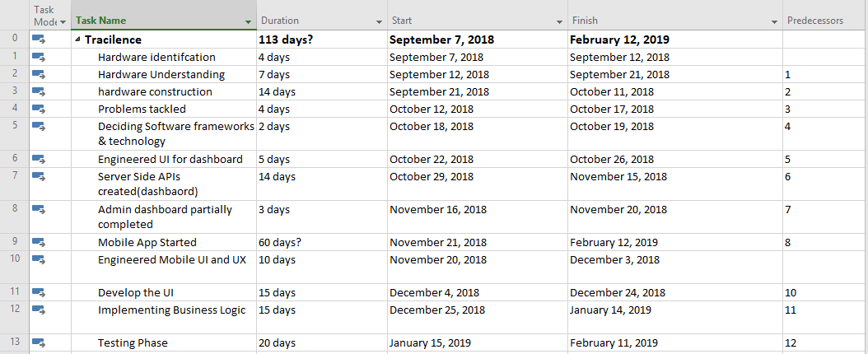Collapse the Tracilence summary task
Screen dimensions: 868x354
pos(77,40)
